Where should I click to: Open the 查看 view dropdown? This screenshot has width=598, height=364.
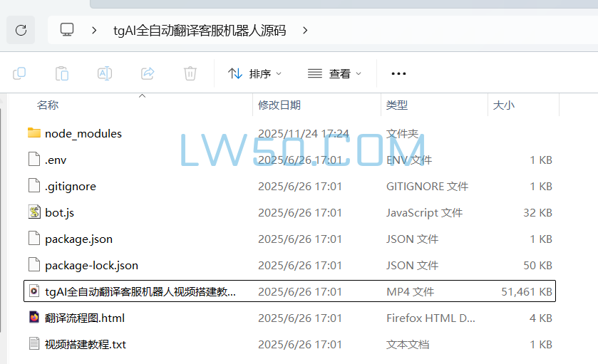[x=334, y=73]
